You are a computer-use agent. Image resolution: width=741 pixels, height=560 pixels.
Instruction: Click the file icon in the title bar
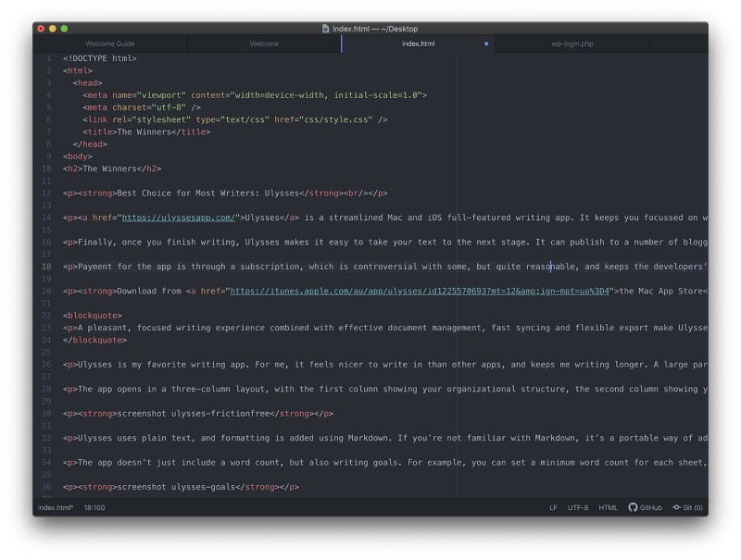coord(325,29)
